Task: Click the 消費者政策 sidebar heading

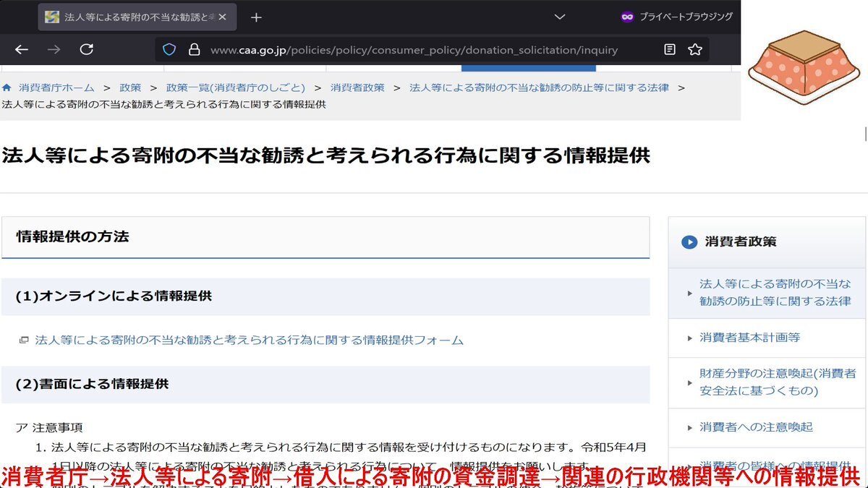Action: (740, 242)
